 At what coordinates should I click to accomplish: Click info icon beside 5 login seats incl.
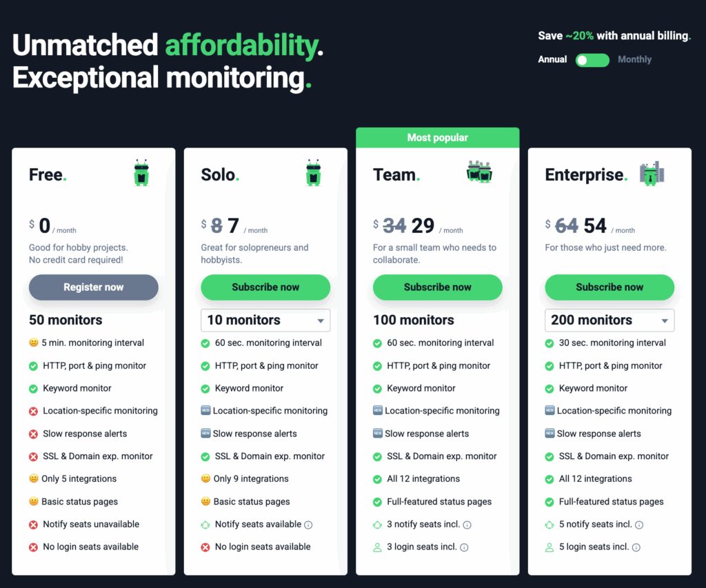(x=636, y=547)
